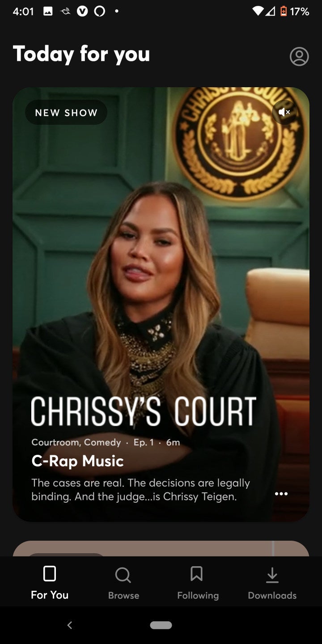Screen dimensions: 322x644
Task: Tap the CHRISSY'S COURT show title
Action: [144, 411]
